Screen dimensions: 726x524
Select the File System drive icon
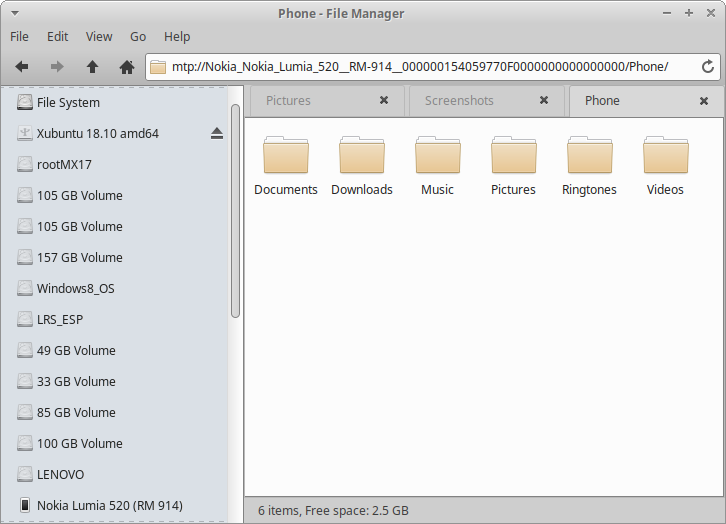(x=25, y=102)
